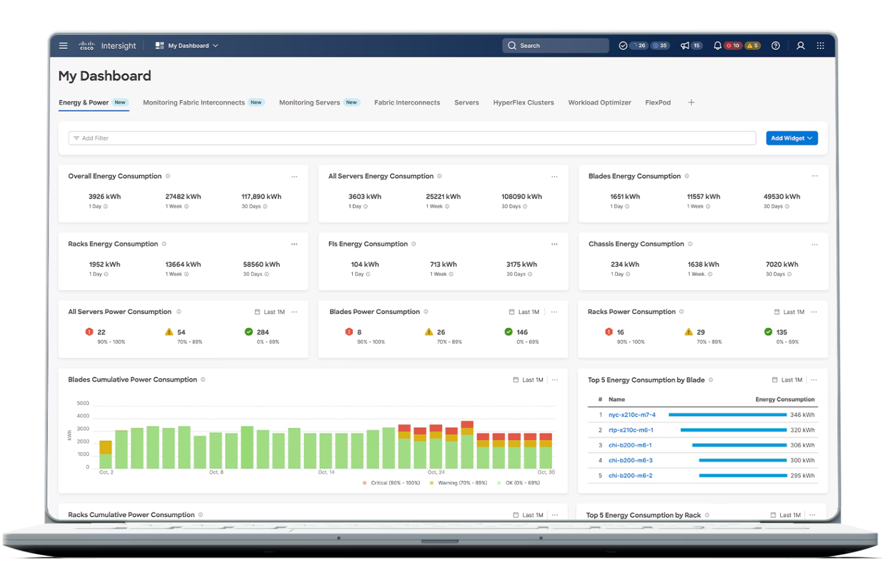This screenshot has height=588, width=882.
Task: Change Racks Cumulative Power Consumption Last 1M range
Action: 528,515
